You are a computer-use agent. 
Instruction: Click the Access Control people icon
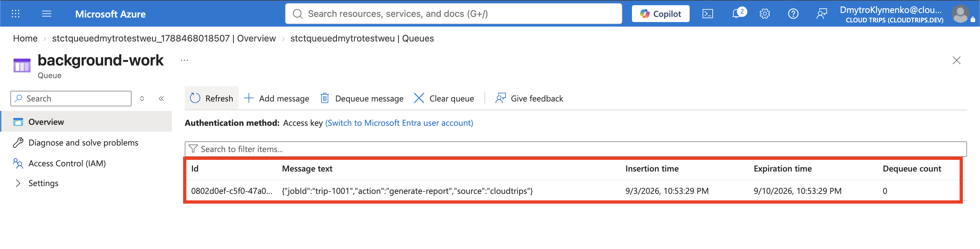[x=18, y=163]
